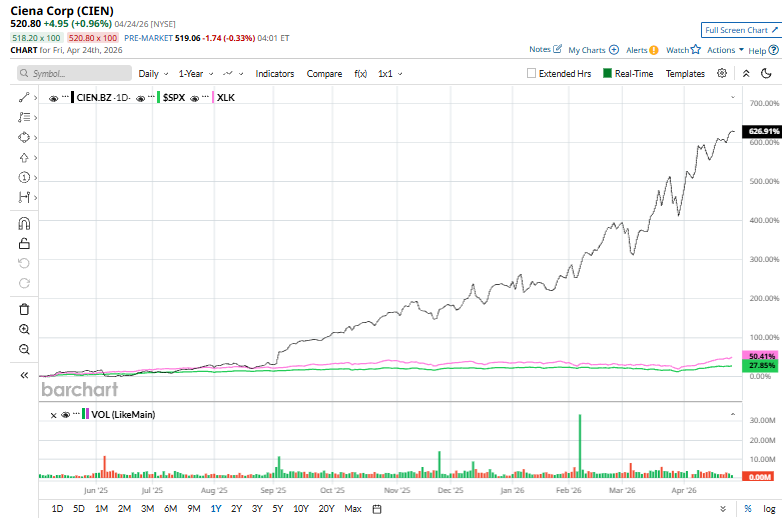Select the 10Y time range
This screenshot has width=782, height=520.
point(301,509)
